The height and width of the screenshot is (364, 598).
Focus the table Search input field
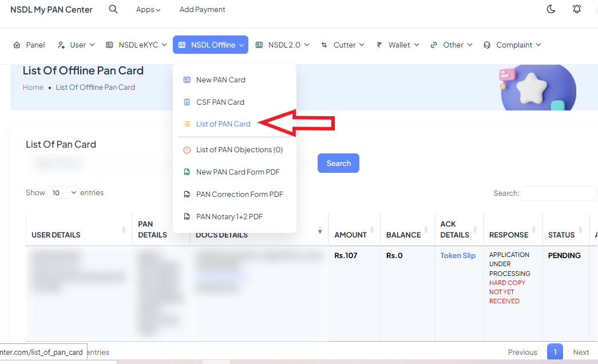pyautogui.click(x=559, y=193)
